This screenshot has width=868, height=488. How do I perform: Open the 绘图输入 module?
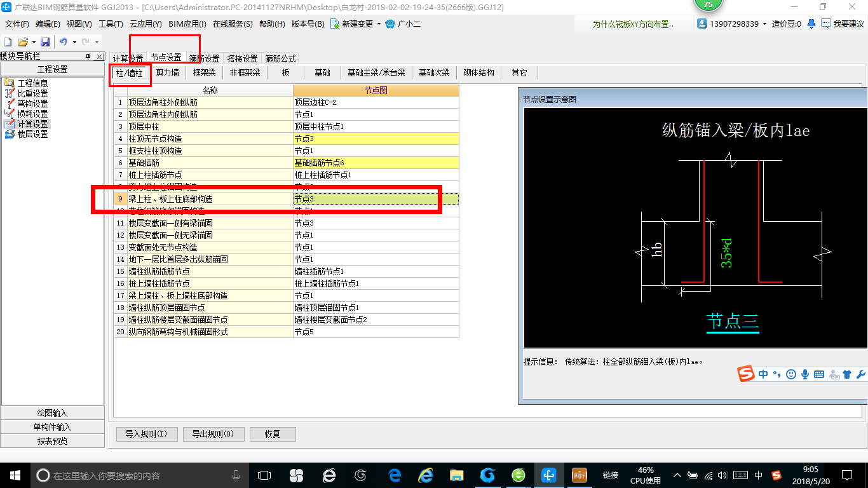tap(52, 413)
